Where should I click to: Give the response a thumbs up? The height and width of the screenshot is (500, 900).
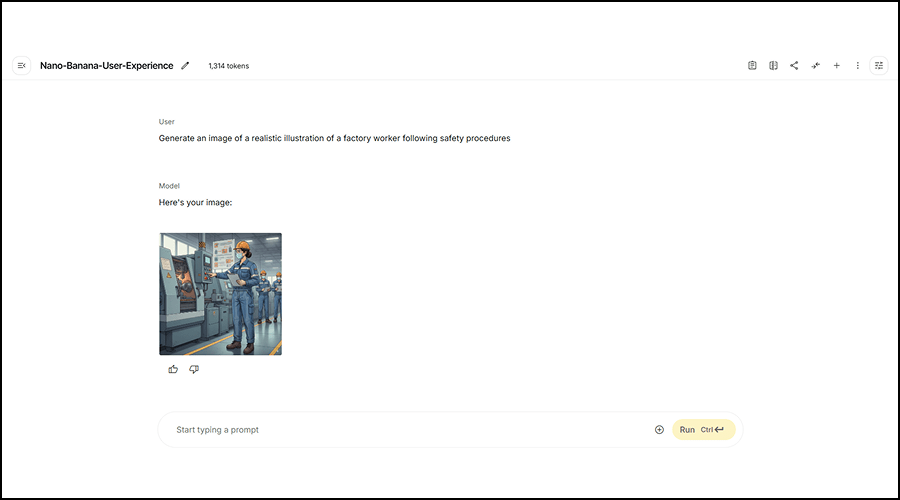pyautogui.click(x=173, y=369)
